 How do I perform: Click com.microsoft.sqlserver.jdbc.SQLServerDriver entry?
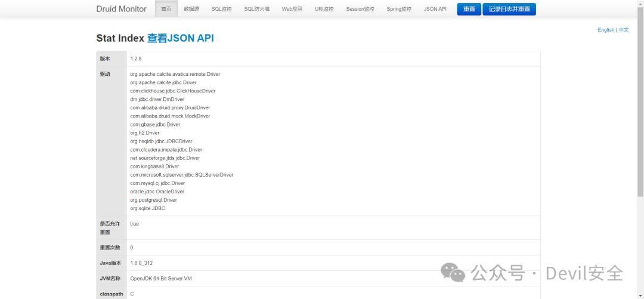(x=182, y=175)
